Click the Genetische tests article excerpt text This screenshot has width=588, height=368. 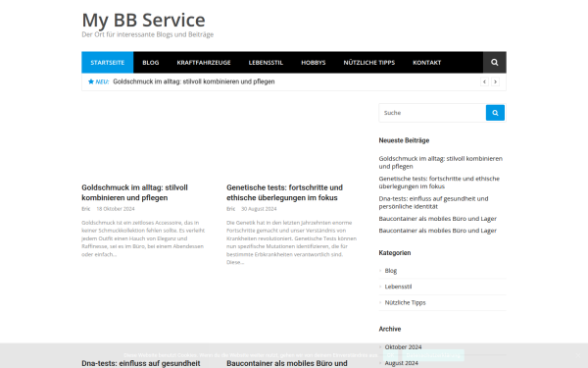(291, 242)
